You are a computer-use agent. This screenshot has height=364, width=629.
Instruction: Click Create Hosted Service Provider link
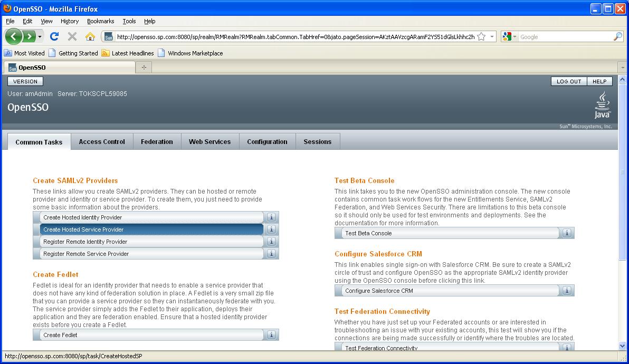pyautogui.click(x=151, y=229)
